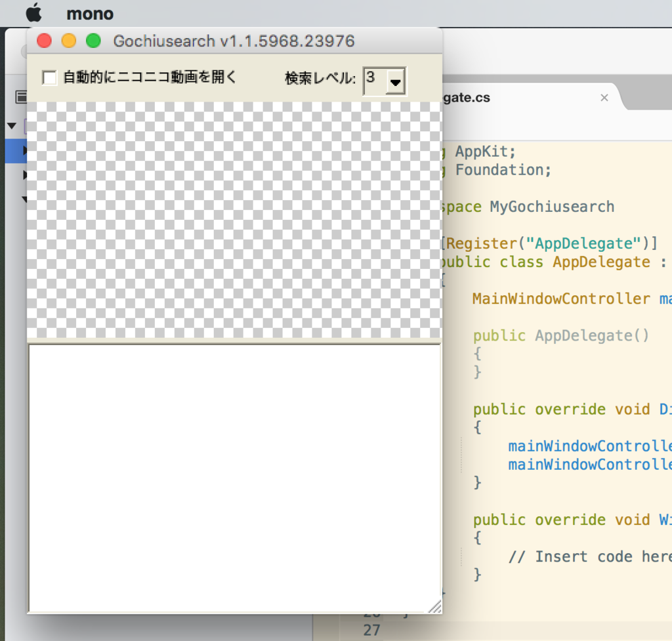The image size is (672, 641).
Task: Click the checkered image drop area
Action: click(234, 220)
